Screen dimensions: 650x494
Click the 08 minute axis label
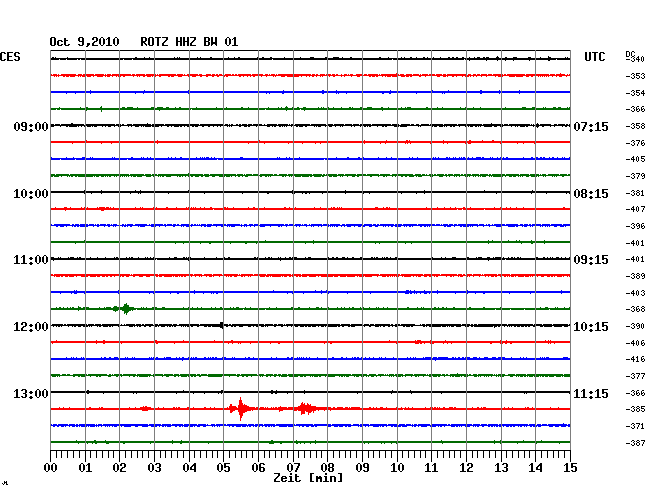coord(327,468)
